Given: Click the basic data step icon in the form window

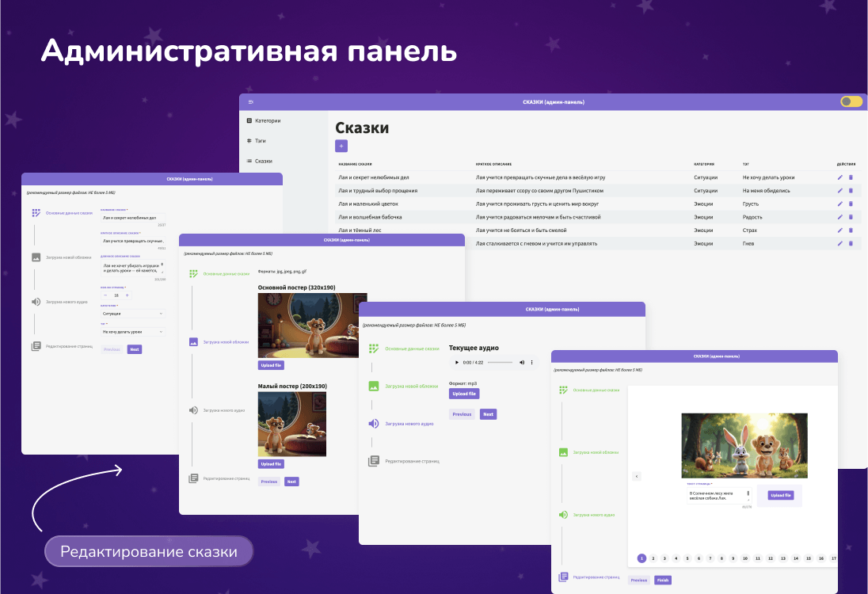Looking at the screenshot, I should (x=36, y=212).
